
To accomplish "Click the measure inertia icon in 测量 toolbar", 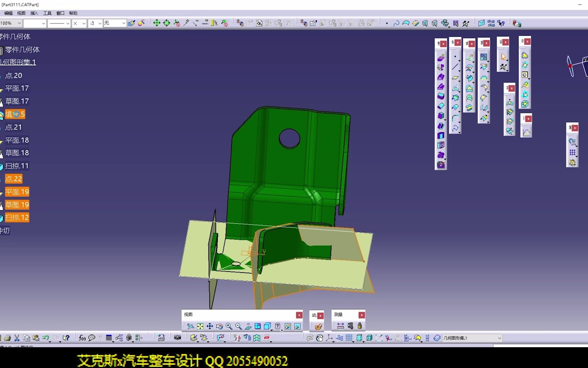I will pyautogui.click(x=360, y=326).
